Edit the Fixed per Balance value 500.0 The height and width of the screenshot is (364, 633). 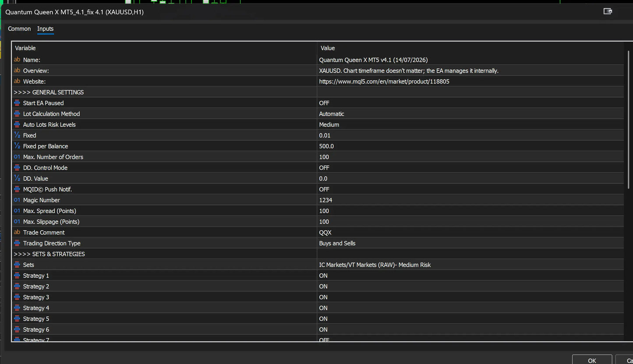(470, 146)
